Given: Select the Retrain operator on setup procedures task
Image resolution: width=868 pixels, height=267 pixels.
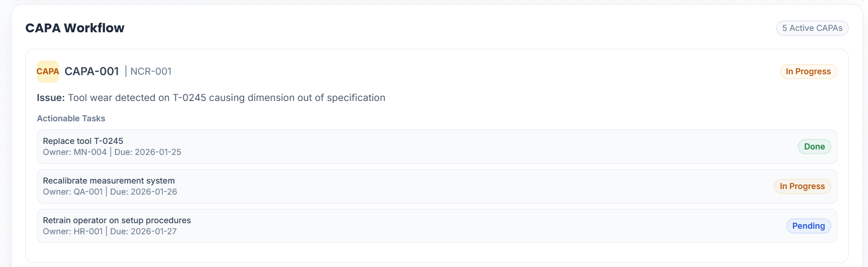Looking at the screenshot, I should [117, 220].
